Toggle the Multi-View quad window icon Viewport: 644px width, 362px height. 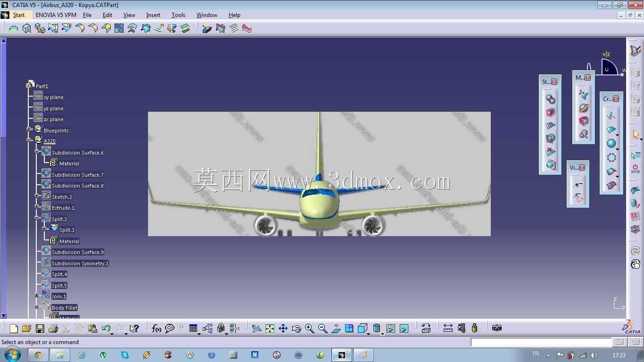click(349, 329)
